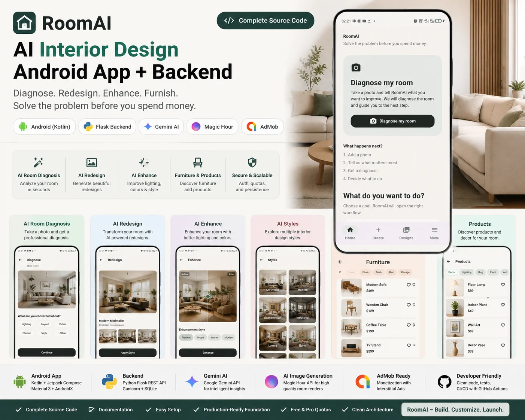Viewport: 525px width, 420px height.
Task: Tap the Enhance button on Enhance screen
Action: [208, 353]
